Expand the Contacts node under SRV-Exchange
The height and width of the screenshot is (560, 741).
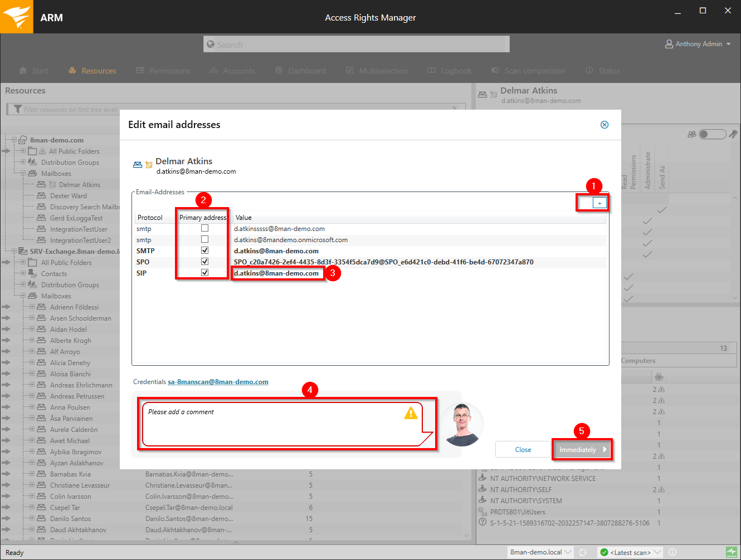pyautogui.click(x=23, y=273)
